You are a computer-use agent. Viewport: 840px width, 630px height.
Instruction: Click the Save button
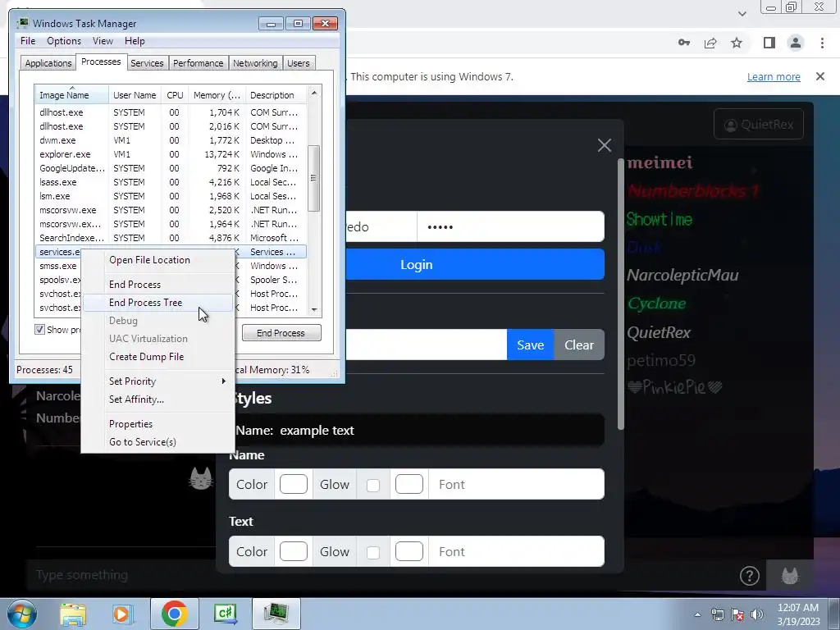tap(531, 345)
